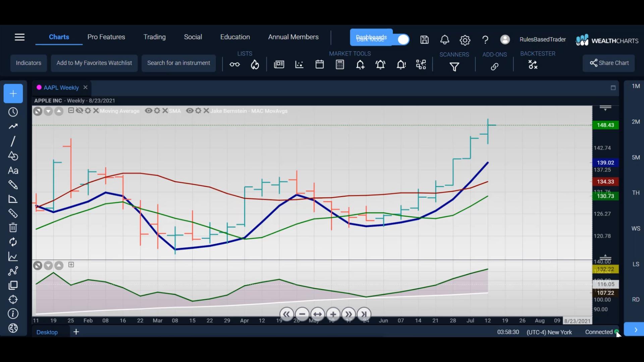644x362 pixels.
Task: Open the Pro Features menu
Action: (106, 37)
